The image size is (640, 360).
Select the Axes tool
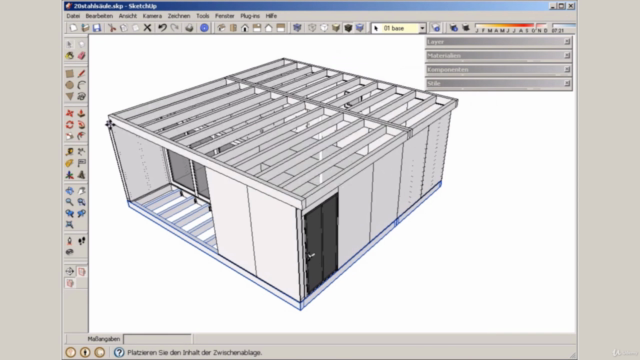(x=70, y=175)
